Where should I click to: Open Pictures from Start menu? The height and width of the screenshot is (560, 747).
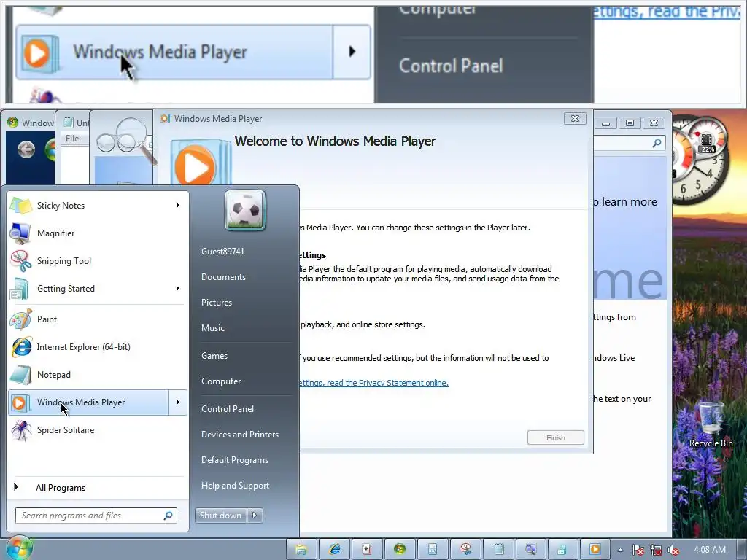216,303
